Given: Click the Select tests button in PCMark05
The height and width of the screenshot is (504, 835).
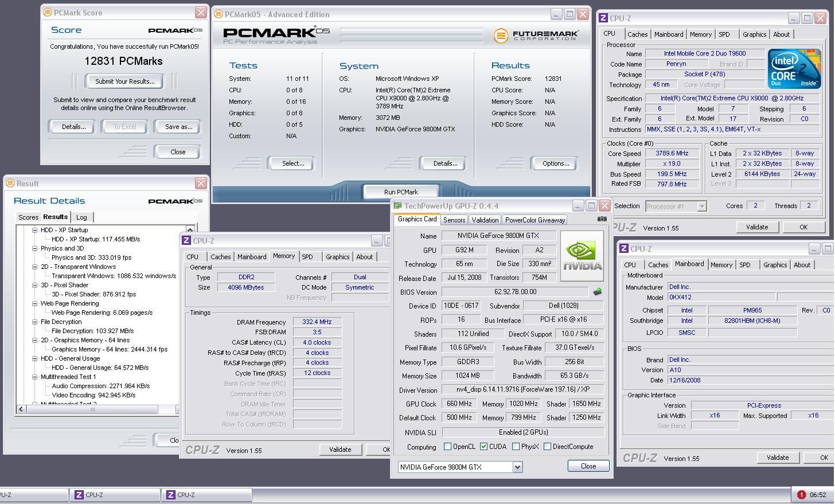Looking at the screenshot, I should tap(292, 163).
